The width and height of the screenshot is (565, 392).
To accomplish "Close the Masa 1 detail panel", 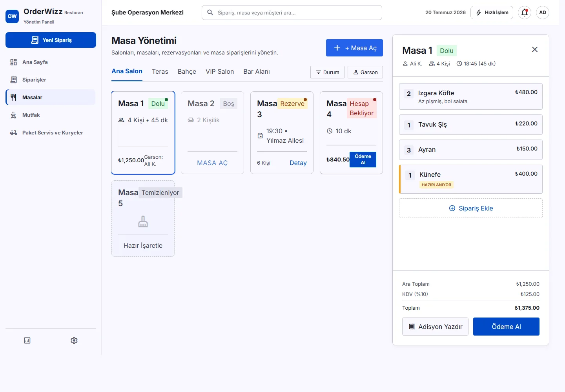I will point(535,49).
